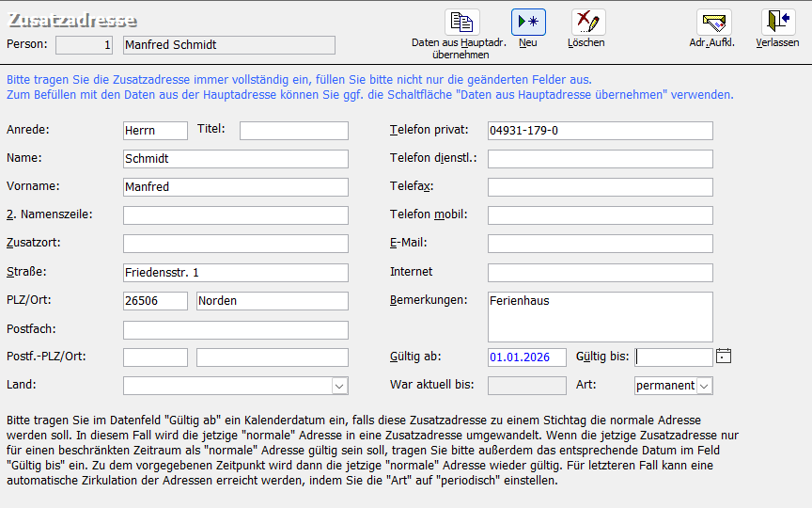
Task: Edit the Bemerkungen box containing Ferienhaus
Action: pyautogui.click(x=600, y=317)
